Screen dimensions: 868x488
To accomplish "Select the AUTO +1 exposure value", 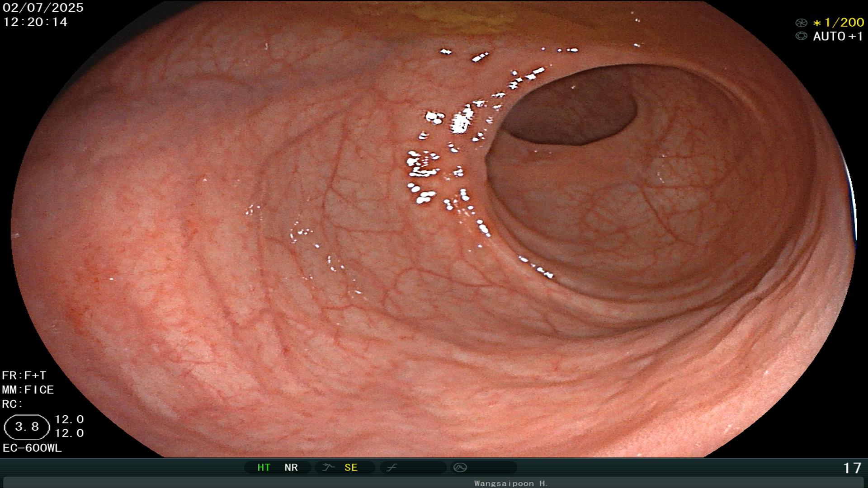I will click(838, 37).
